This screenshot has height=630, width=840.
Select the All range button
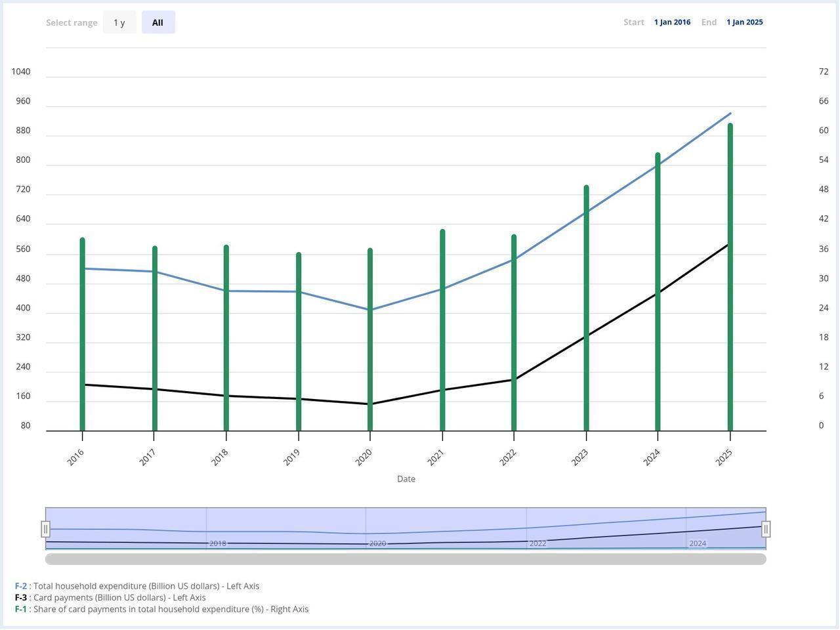click(158, 22)
